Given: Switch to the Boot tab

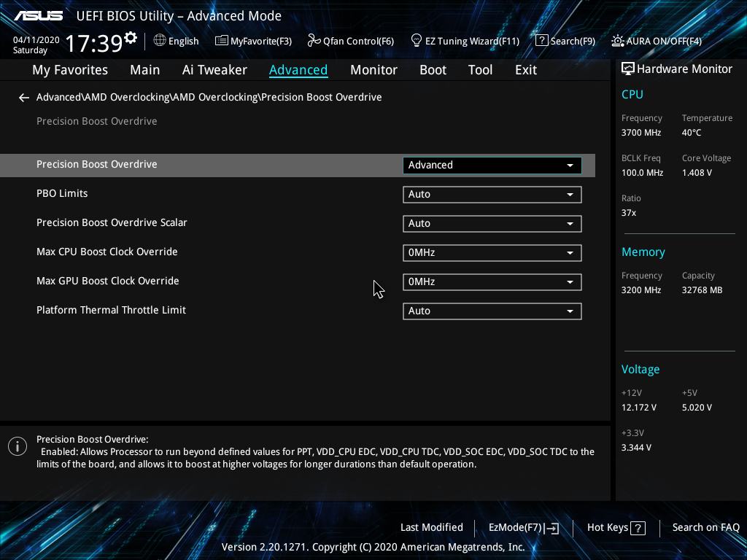Looking at the screenshot, I should pos(433,70).
